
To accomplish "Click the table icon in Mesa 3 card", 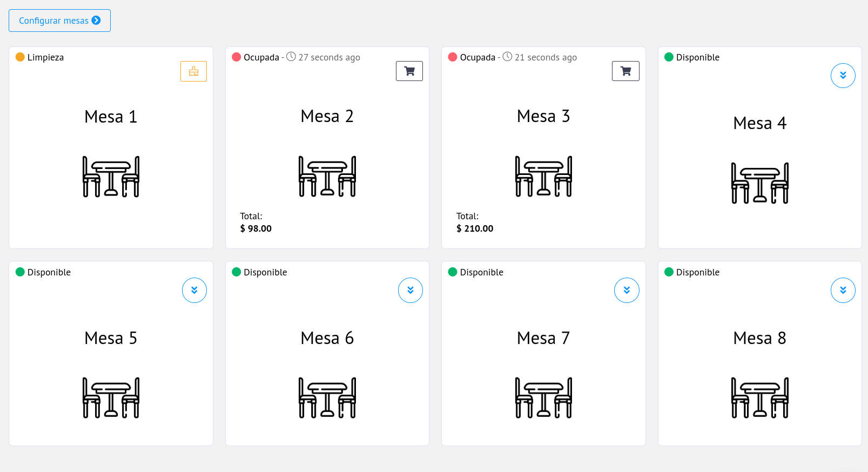I will tap(543, 177).
